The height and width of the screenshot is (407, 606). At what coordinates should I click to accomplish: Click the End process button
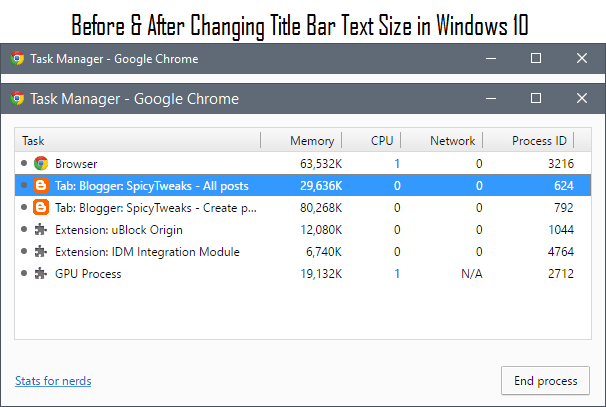(x=545, y=381)
